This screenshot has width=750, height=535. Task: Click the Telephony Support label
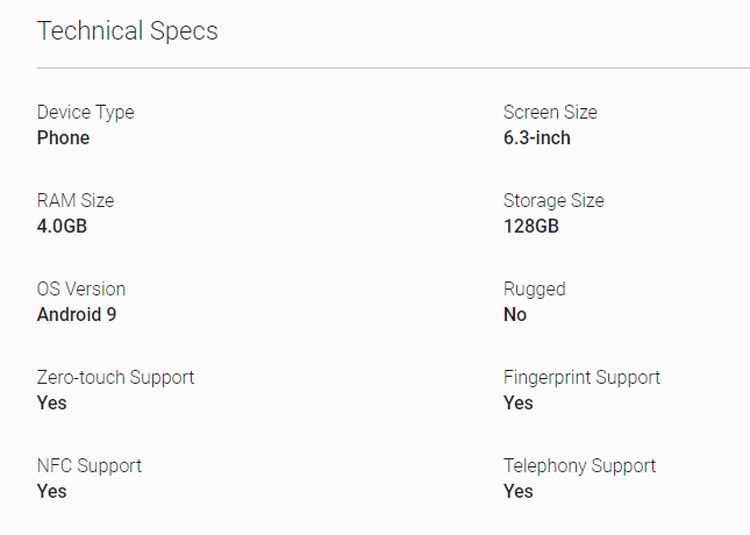click(x=579, y=465)
